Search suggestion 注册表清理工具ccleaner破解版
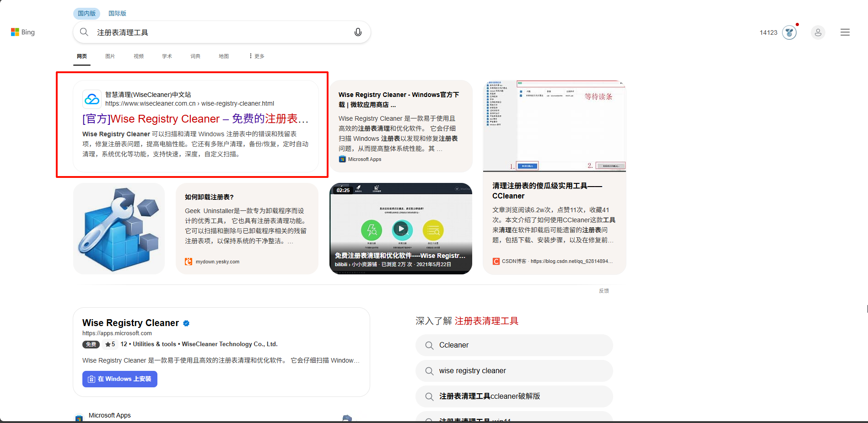This screenshot has width=868, height=423. click(x=514, y=396)
